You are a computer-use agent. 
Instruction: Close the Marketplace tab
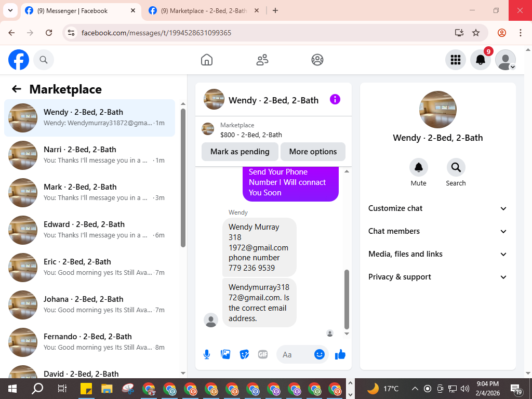(x=257, y=10)
